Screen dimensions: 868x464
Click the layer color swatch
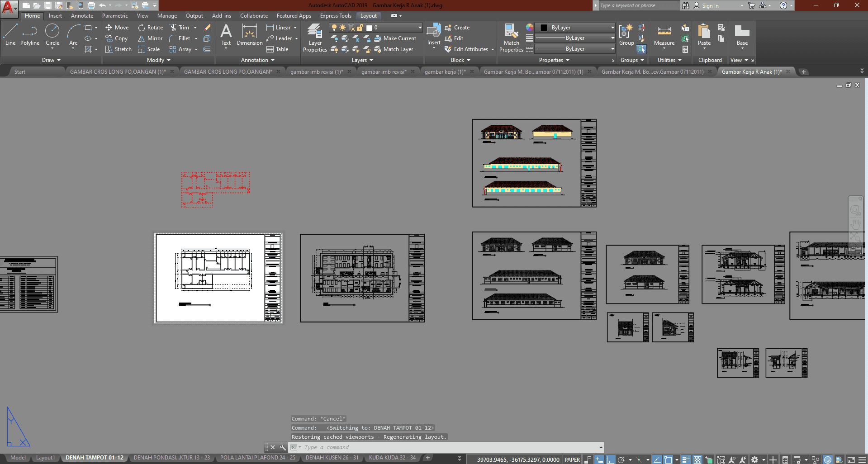point(369,28)
